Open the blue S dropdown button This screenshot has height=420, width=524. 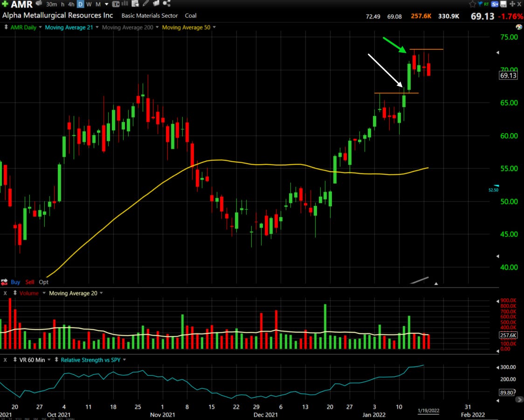coord(495,4)
